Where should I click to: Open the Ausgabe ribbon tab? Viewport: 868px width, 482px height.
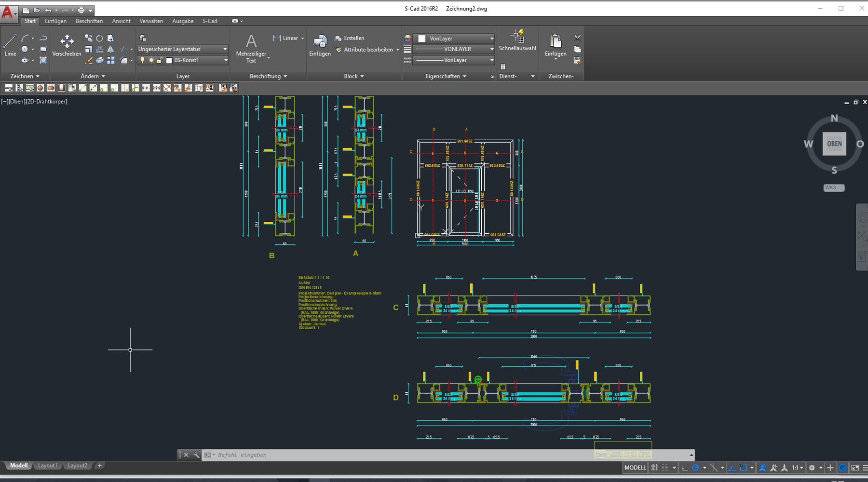(x=183, y=21)
